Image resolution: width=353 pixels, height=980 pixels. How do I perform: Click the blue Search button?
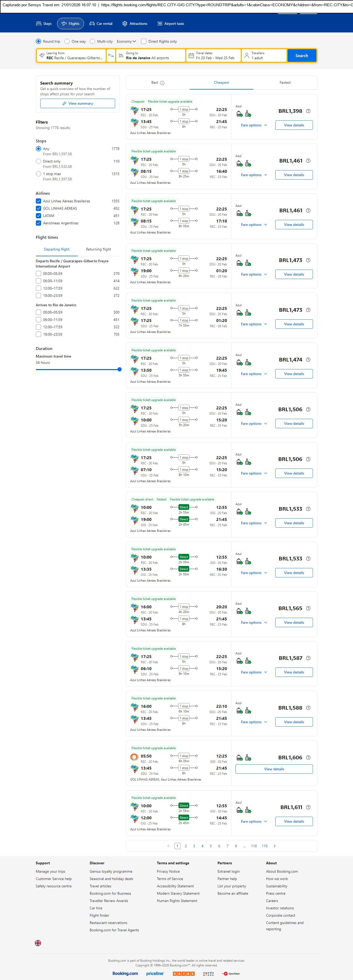[302, 55]
